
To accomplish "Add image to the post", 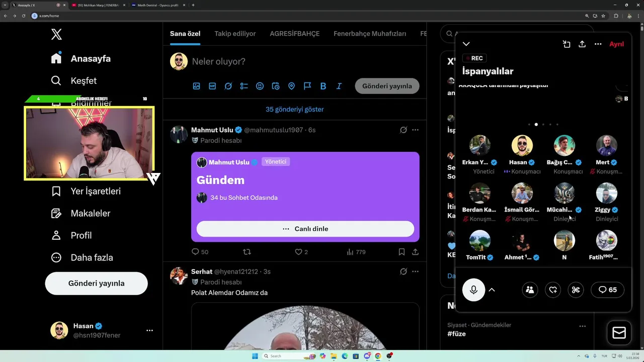I will tap(196, 86).
